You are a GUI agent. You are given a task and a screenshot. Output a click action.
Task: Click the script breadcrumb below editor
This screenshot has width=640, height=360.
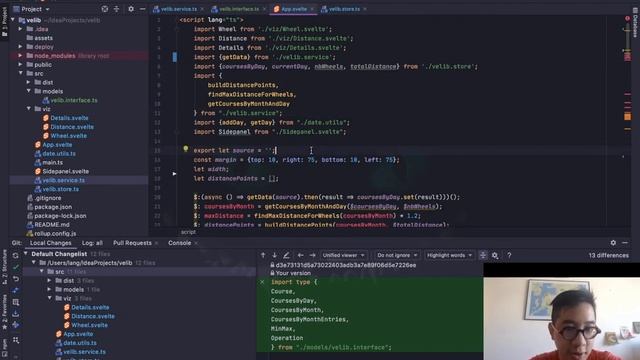click(x=188, y=232)
